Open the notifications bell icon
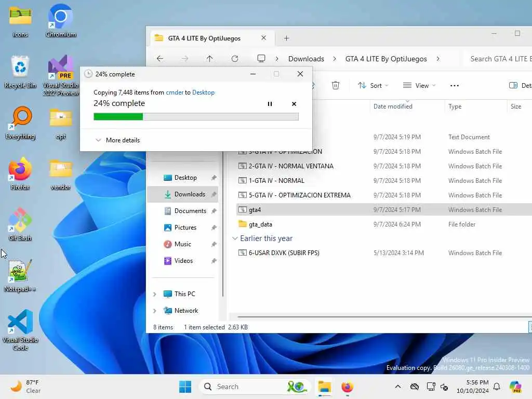Screen dimensions: 532x399 point(497,387)
